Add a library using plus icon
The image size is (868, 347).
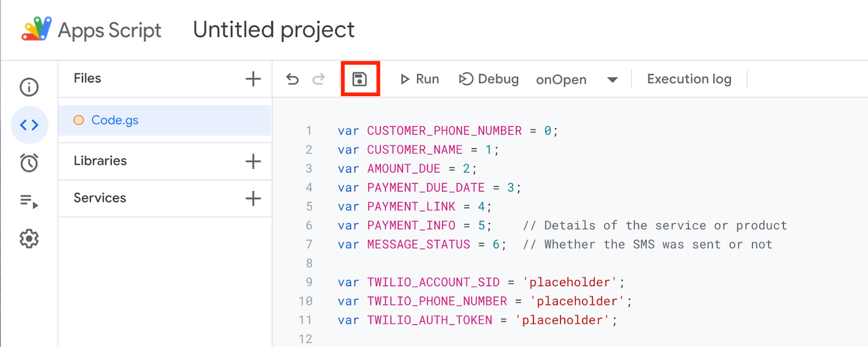253,161
